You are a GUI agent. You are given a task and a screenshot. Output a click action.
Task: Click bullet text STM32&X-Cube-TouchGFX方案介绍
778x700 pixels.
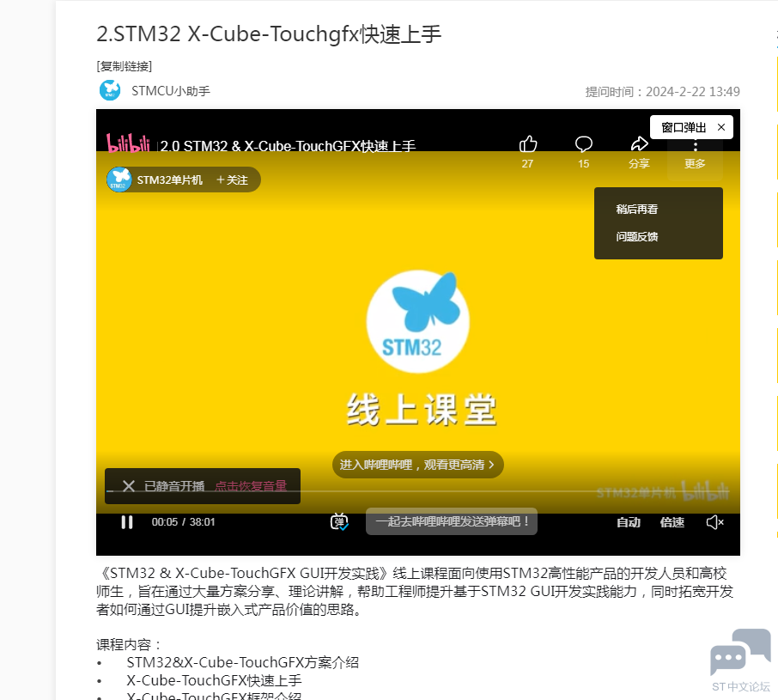pyautogui.click(x=243, y=662)
